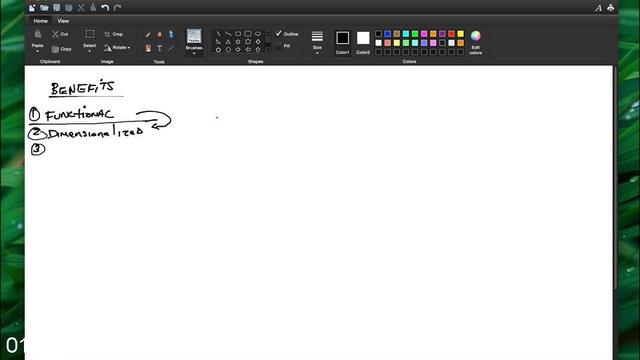Pick the purple palette color

point(442,34)
